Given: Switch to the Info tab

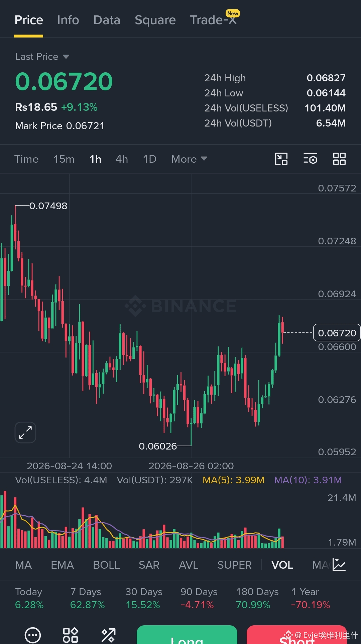Looking at the screenshot, I should pos(68,20).
